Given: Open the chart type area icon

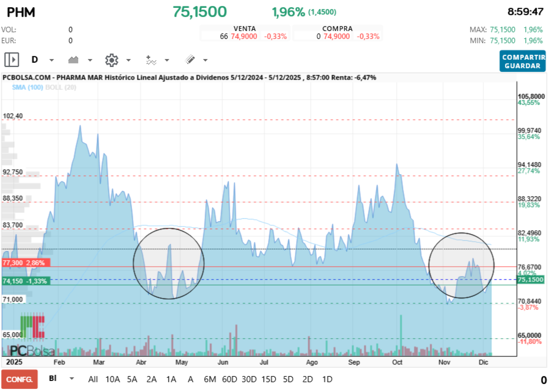Looking at the screenshot, I should point(72,60).
